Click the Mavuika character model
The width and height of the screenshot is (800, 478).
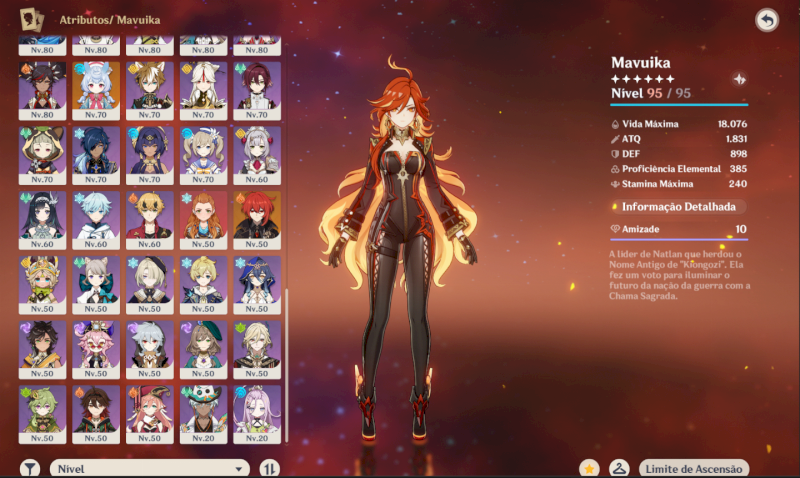click(x=399, y=250)
